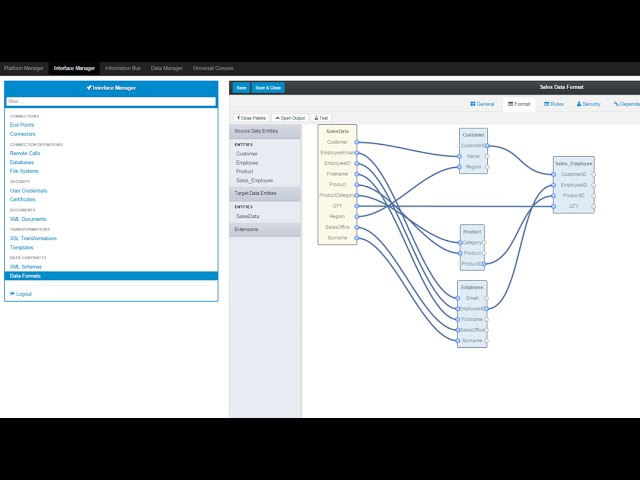
Task: Click the Test button
Action: (321, 118)
